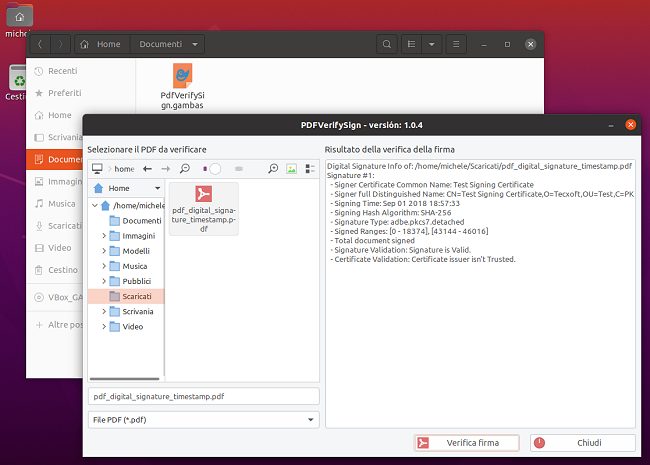Open the hamburger menu in the Files window

pyautogui.click(x=456, y=44)
